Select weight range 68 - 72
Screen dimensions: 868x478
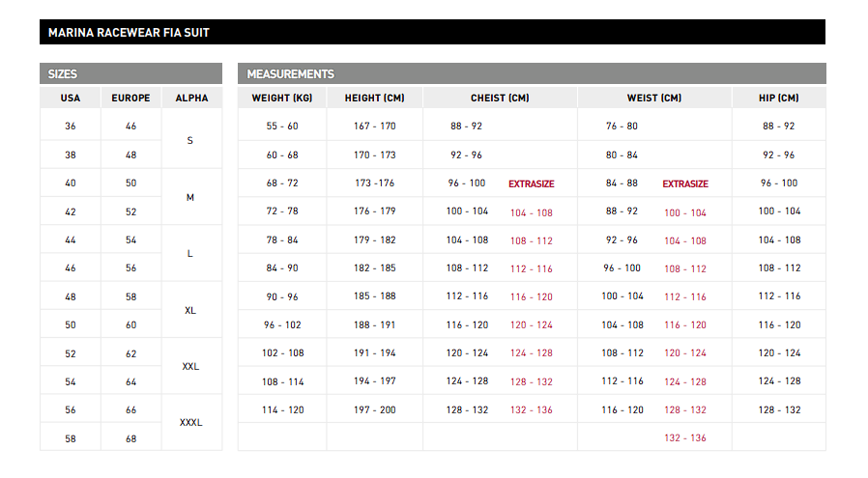(x=282, y=183)
